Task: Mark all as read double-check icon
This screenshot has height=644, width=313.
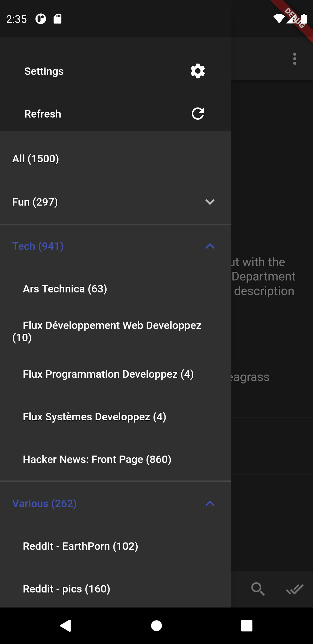Action: (x=294, y=589)
